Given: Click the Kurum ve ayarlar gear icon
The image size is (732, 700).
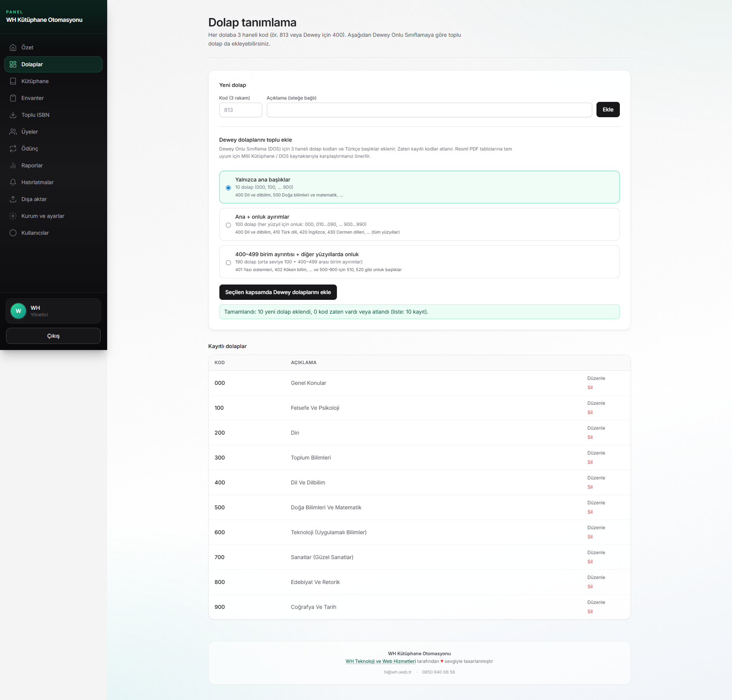Looking at the screenshot, I should pos(13,216).
